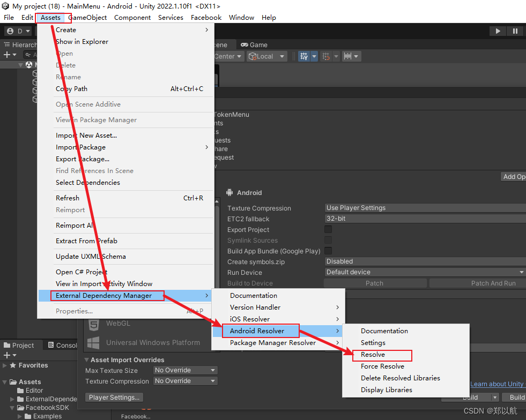The width and height of the screenshot is (526, 420).
Task: Collapse the Asset Import Overrides section
Action: pyautogui.click(x=86, y=359)
